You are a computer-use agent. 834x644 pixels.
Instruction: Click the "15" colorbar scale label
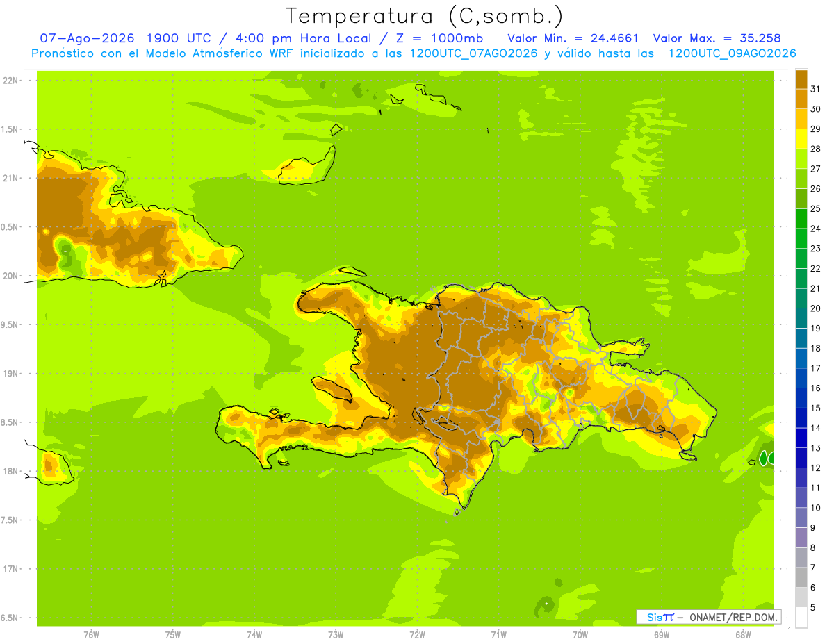815,408
